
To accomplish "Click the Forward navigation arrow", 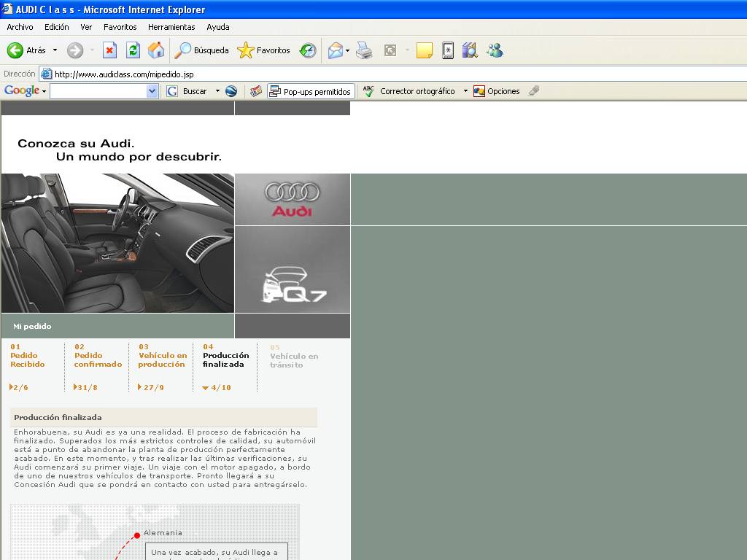I will [x=75, y=50].
